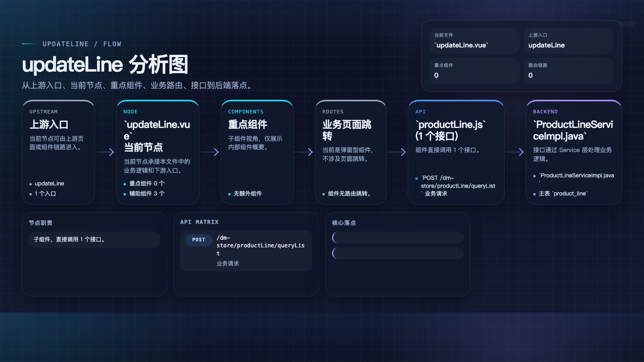Click first empty row in 核心落点 panel
Screen dimensions: 644x362
398,237
